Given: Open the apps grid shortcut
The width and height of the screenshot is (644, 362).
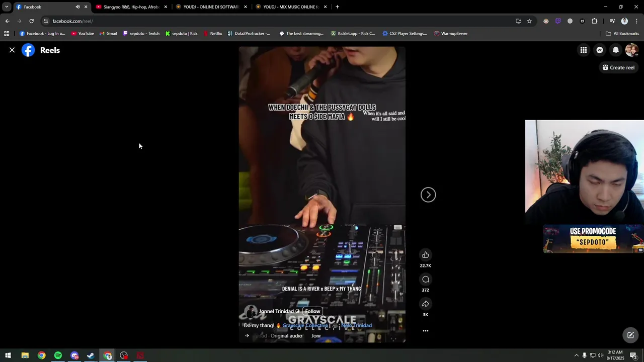Looking at the screenshot, I should (7, 34).
